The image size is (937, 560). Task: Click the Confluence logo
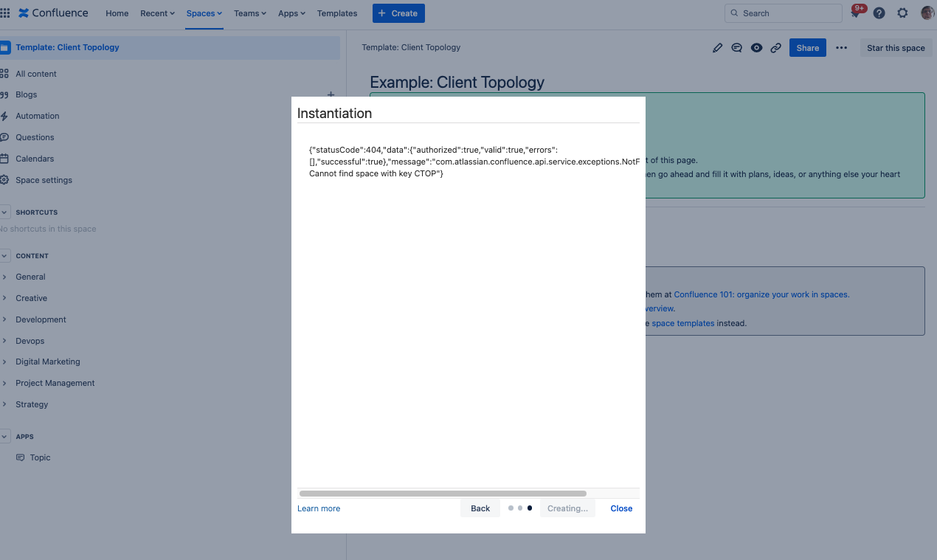click(53, 13)
